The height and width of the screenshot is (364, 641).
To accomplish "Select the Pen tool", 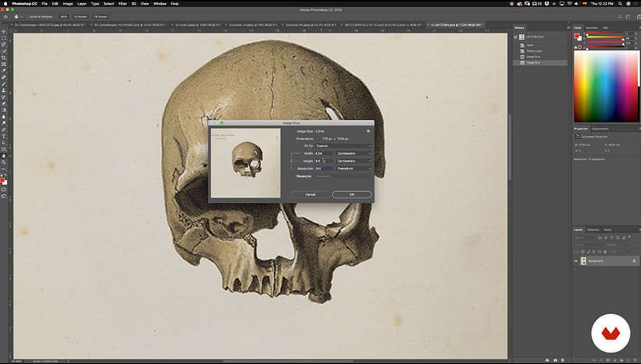I will (x=4, y=130).
